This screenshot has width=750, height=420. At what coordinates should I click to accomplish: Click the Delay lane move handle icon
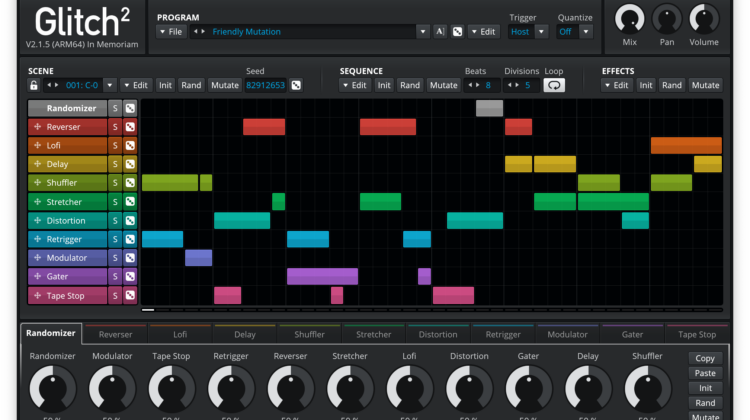click(37, 164)
